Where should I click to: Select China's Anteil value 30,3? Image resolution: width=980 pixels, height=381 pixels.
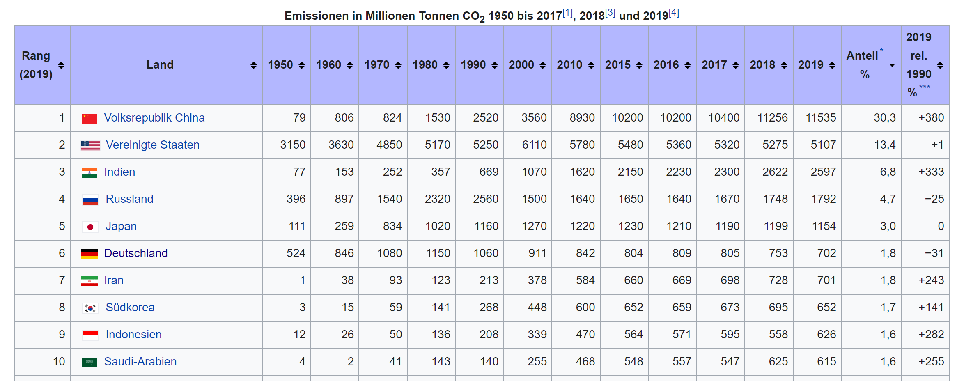(x=885, y=118)
